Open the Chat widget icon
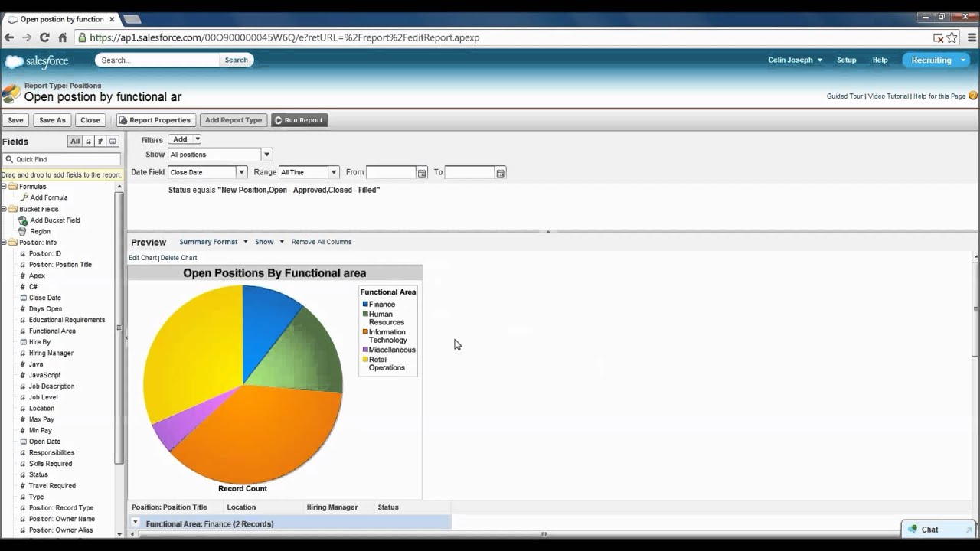Image resolution: width=980 pixels, height=551 pixels. pos(913,530)
